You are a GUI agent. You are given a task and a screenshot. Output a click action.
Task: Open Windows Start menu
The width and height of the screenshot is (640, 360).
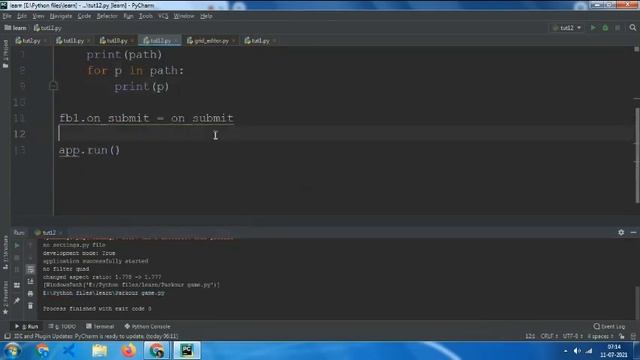point(12,351)
